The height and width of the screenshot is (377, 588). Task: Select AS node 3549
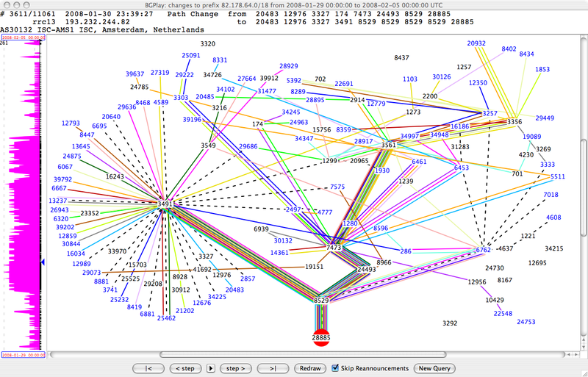[208, 146]
